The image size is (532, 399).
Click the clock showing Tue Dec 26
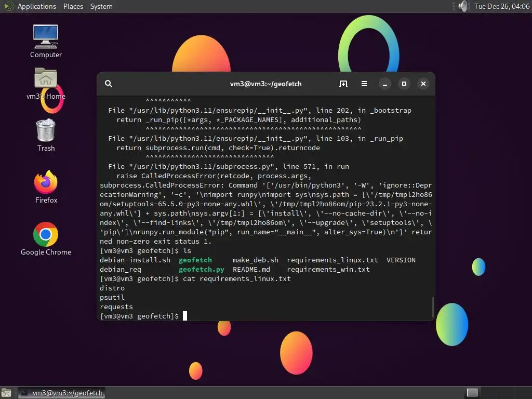click(x=502, y=6)
